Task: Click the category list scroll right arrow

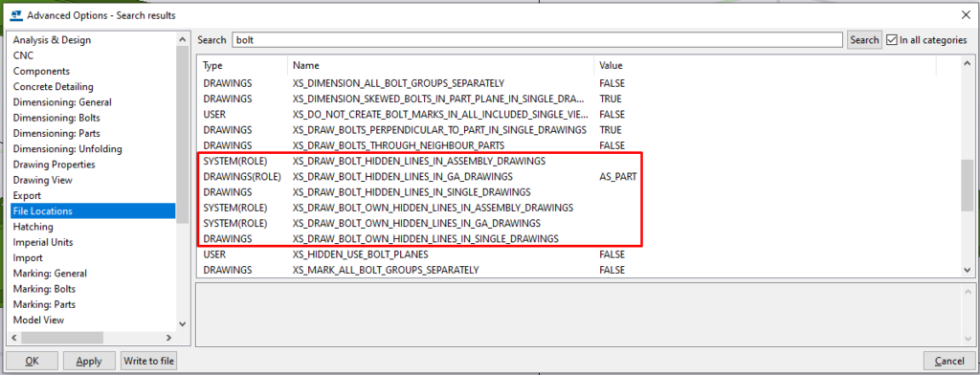Action: [x=168, y=338]
